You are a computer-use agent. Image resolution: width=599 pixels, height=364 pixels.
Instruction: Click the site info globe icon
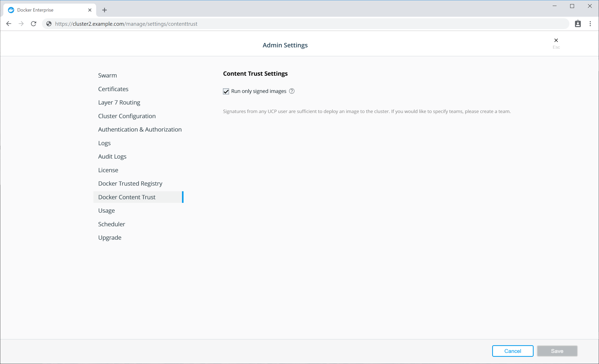49,24
